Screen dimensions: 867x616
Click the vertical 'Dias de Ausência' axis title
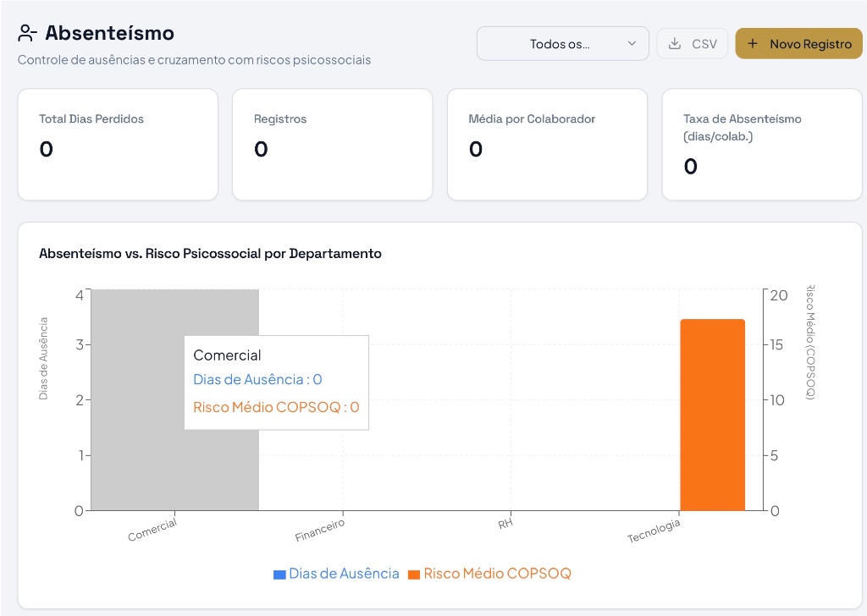click(44, 359)
